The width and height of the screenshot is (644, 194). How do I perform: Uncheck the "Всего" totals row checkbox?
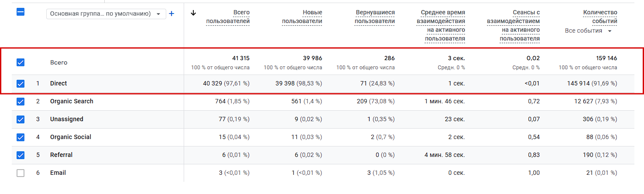[21, 62]
